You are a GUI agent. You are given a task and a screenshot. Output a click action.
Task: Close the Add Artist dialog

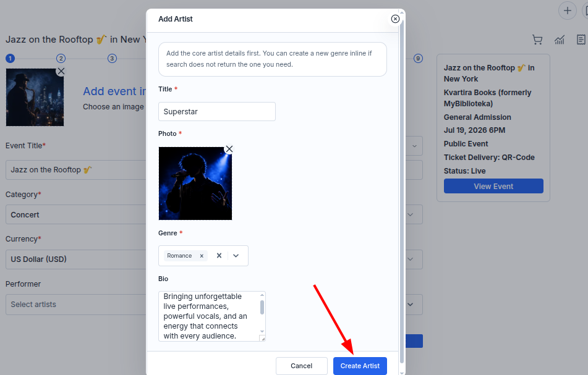pos(395,19)
